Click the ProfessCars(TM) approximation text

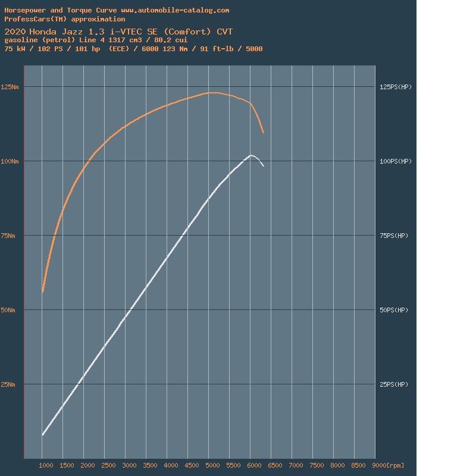coord(65,19)
